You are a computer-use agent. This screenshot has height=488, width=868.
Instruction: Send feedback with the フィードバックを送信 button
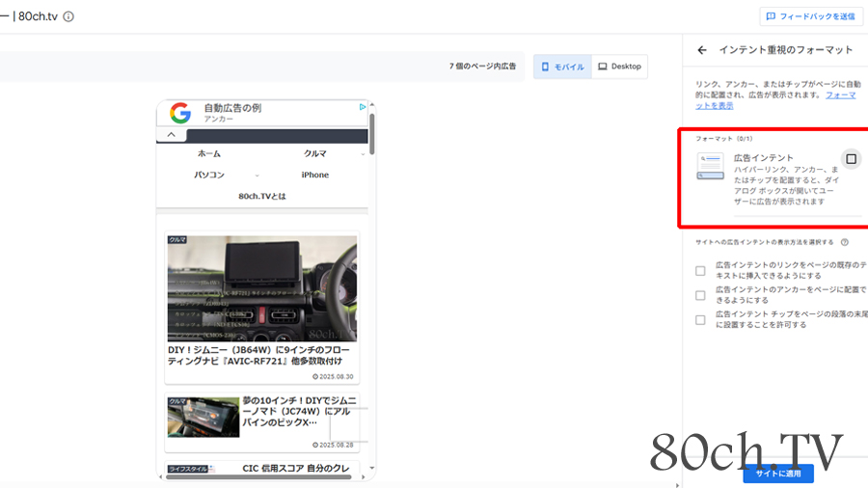coord(810,16)
